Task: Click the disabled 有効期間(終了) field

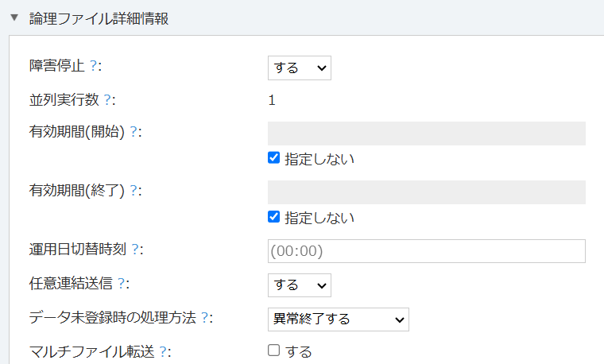Action: 427,192
